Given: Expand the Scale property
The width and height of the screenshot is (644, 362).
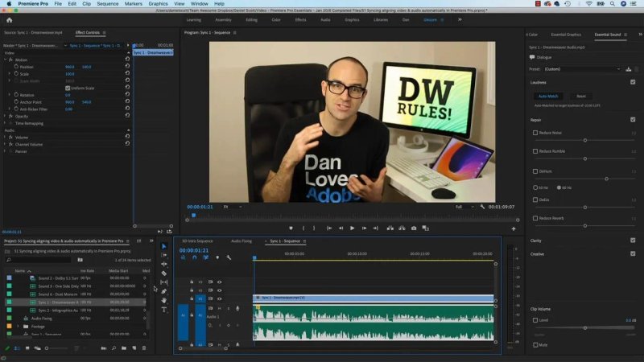Looking at the screenshot, I should click(x=10, y=74).
